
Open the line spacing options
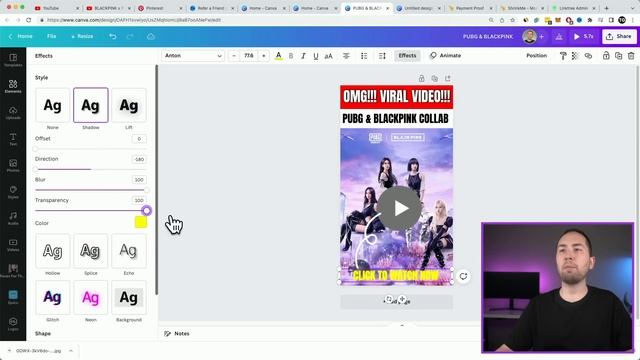382,56
